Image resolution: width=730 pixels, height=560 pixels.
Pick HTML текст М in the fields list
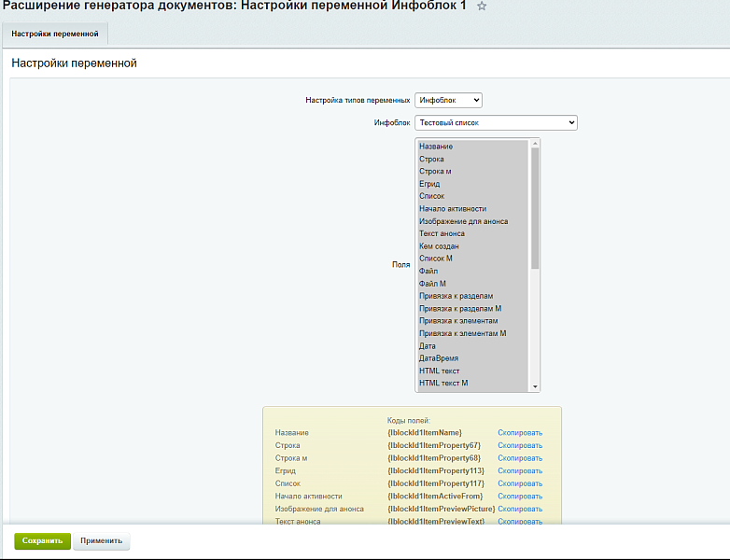(x=443, y=383)
